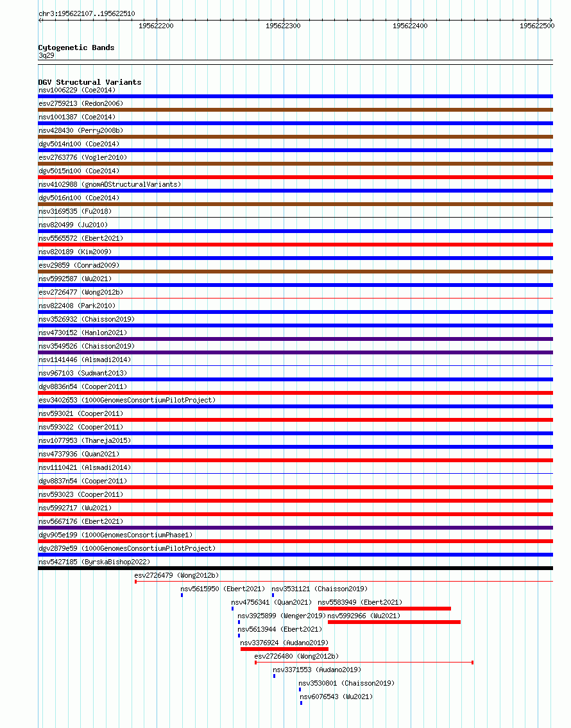The image size is (571, 728).
Task: Open variant nsv1001387 (Coe2014)
Action: 77,117
